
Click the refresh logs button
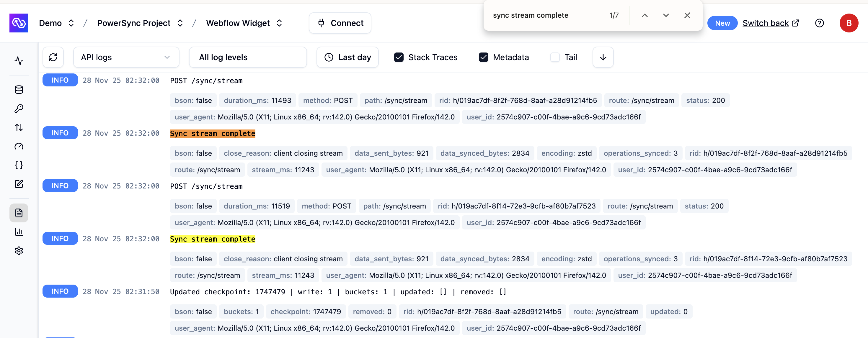pyautogui.click(x=53, y=57)
